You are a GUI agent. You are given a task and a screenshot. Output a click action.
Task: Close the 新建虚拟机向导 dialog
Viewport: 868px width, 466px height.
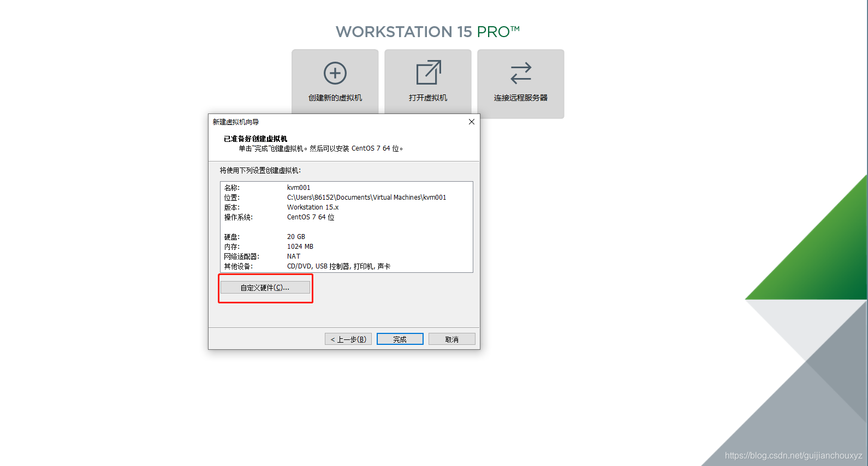[x=472, y=122]
